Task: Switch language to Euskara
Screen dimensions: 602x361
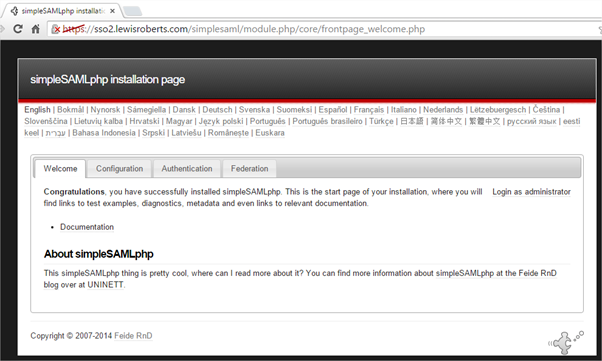Action: [270, 133]
